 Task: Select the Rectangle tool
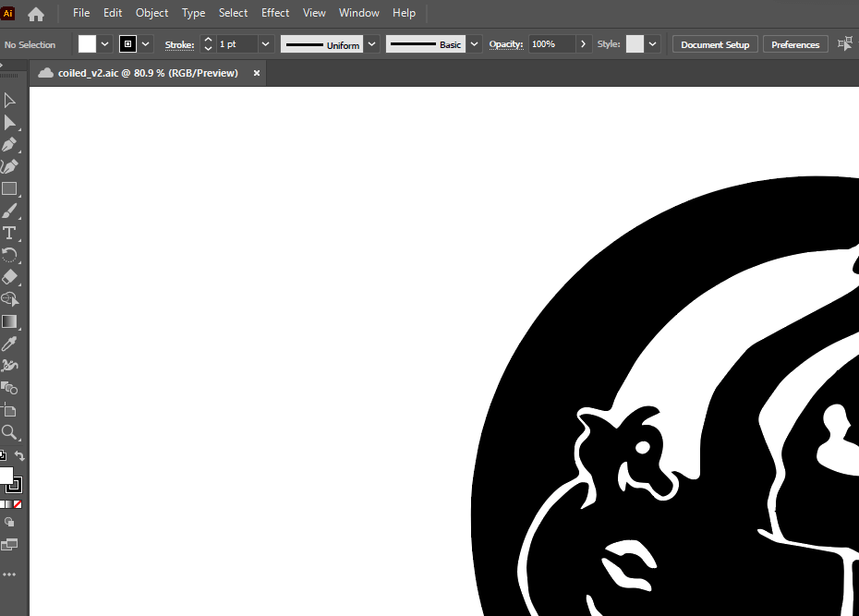[x=9, y=189]
